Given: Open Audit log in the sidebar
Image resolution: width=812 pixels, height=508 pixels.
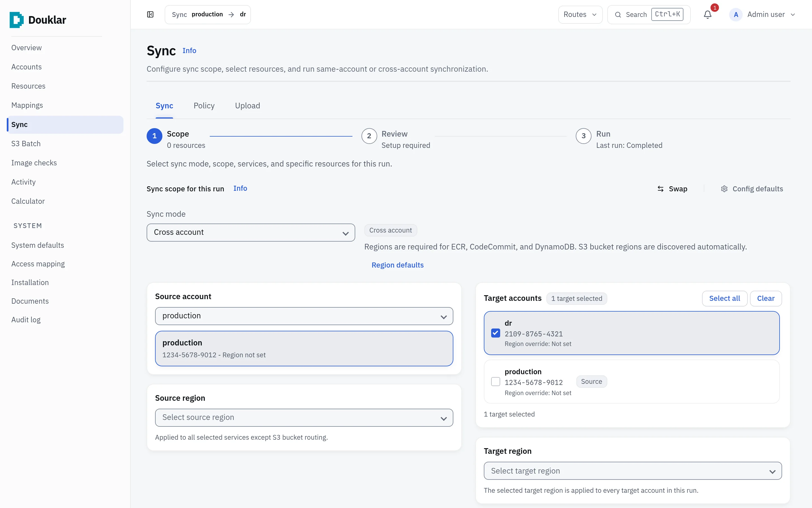Looking at the screenshot, I should click(26, 320).
